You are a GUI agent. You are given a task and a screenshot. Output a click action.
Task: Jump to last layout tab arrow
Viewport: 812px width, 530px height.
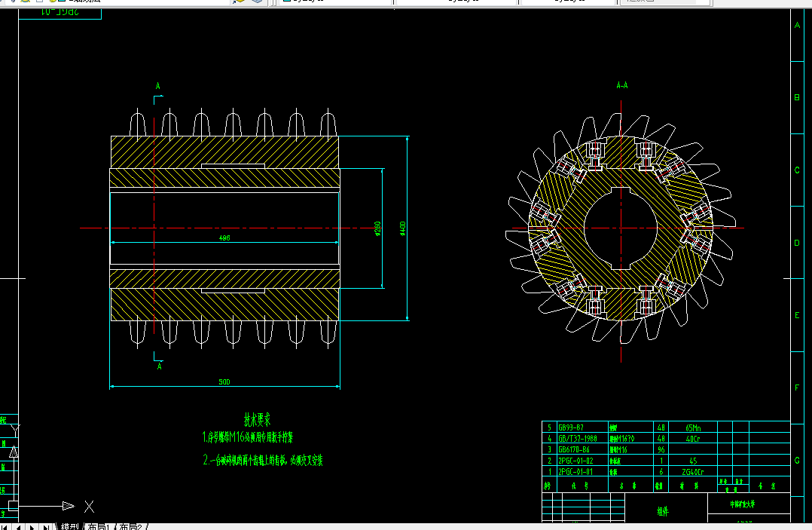pos(45,527)
